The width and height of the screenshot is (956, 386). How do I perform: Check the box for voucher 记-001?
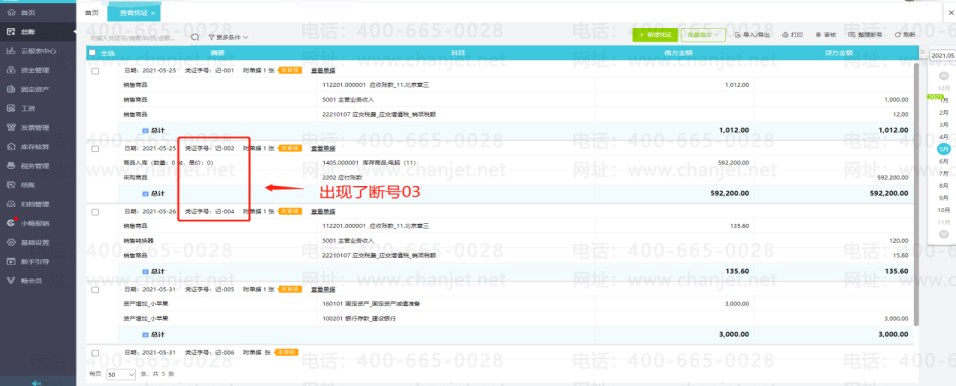pos(95,71)
